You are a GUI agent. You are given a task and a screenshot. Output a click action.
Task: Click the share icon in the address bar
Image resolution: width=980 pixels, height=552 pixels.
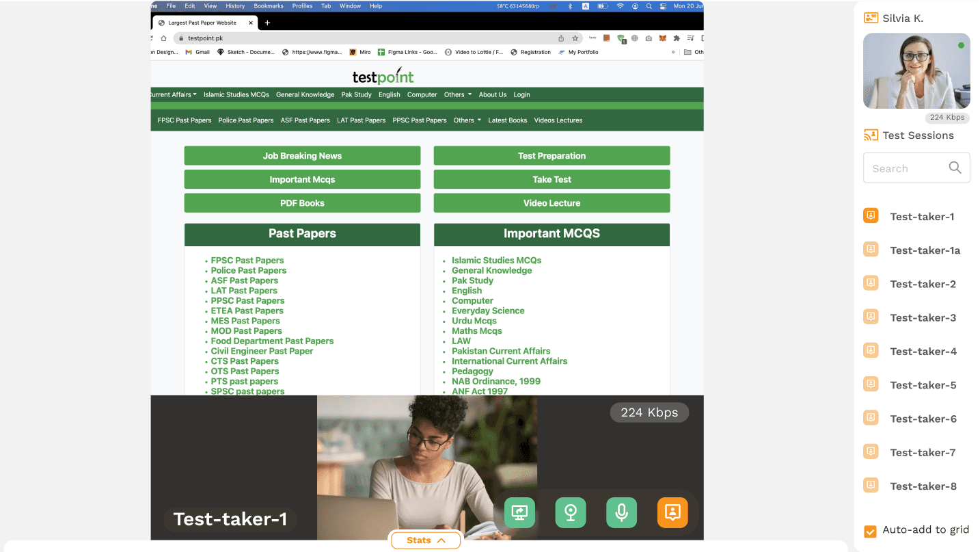coord(561,38)
